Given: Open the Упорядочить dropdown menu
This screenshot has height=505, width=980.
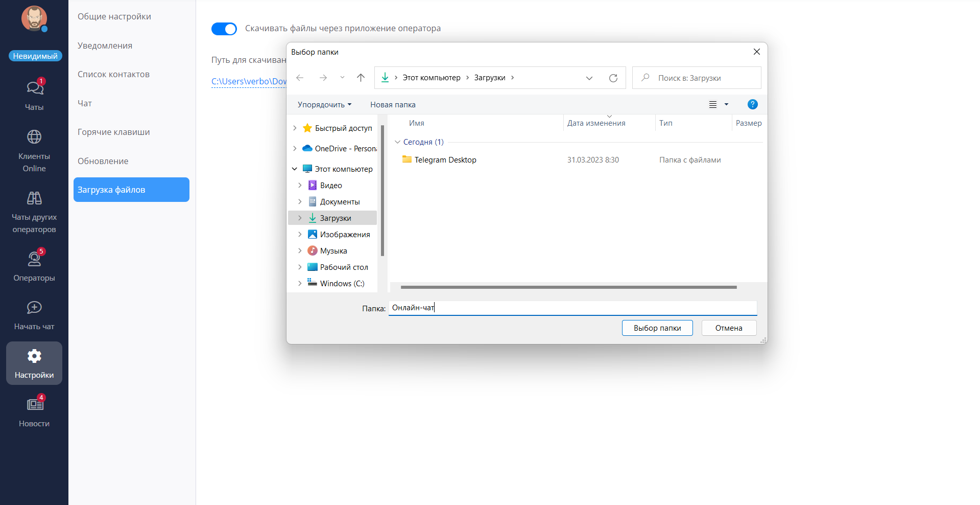Looking at the screenshot, I should click(x=324, y=105).
